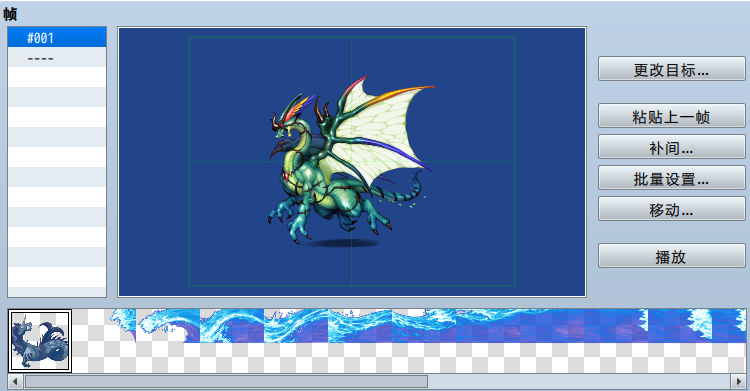Viewport: 750px width, 391px height.
Task: Click the scroll-right arrow of the sprite sheet
Action: [739, 381]
